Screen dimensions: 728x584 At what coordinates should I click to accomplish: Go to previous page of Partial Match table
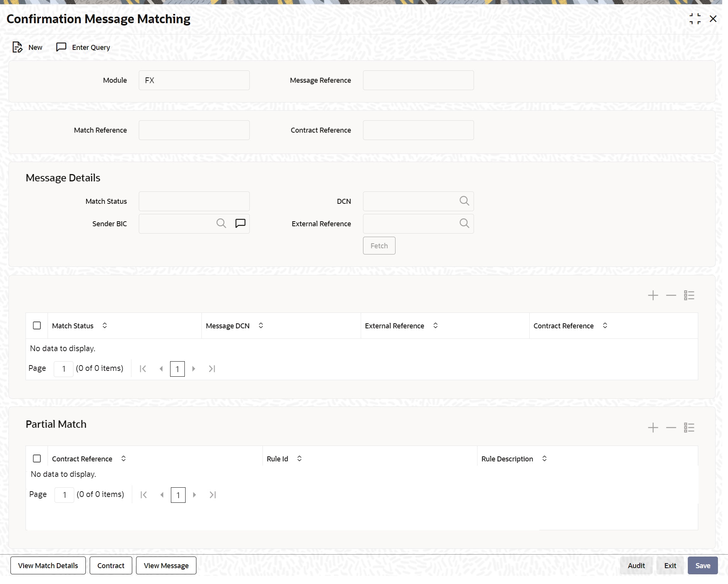tap(162, 495)
